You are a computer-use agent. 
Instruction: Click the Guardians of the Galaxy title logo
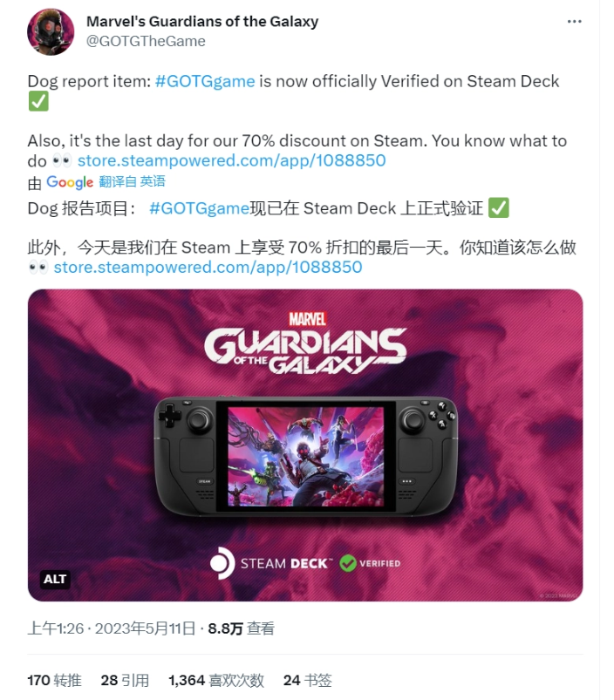pos(305,351)
